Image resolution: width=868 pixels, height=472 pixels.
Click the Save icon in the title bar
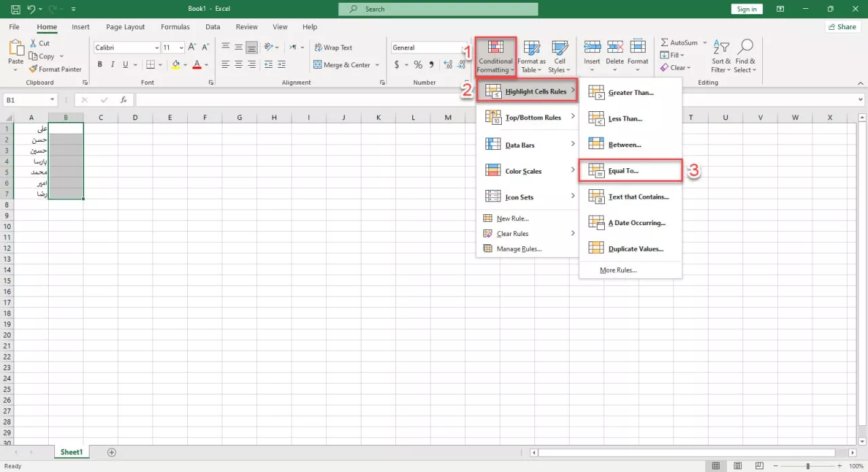15,9
